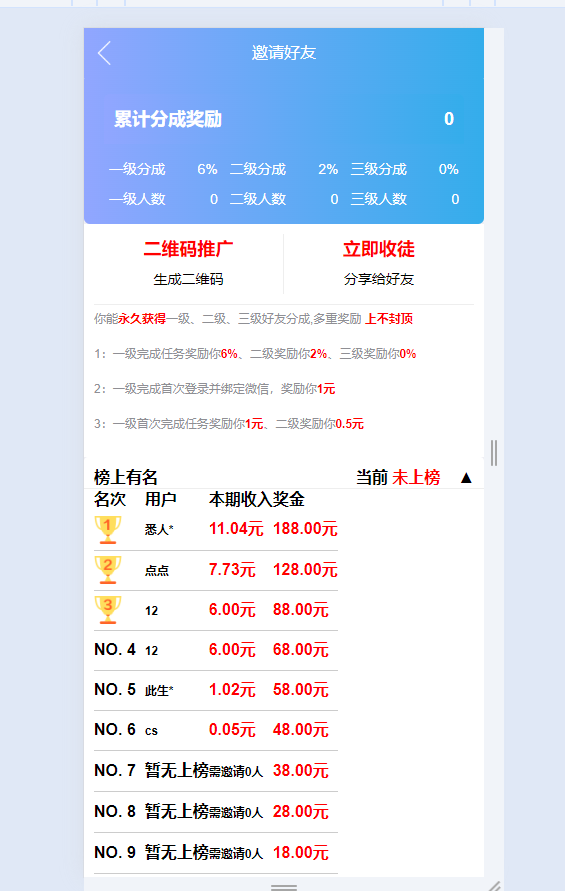The image size is (565, 891).
Task: Click the 累计分成奖励 total value
Action: coord(449,119)
